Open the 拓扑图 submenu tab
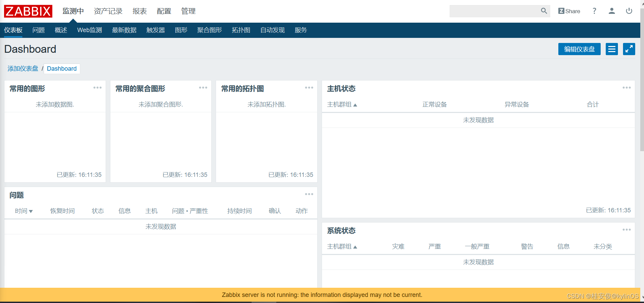This screenshot has width=644, height=303. 241,30
